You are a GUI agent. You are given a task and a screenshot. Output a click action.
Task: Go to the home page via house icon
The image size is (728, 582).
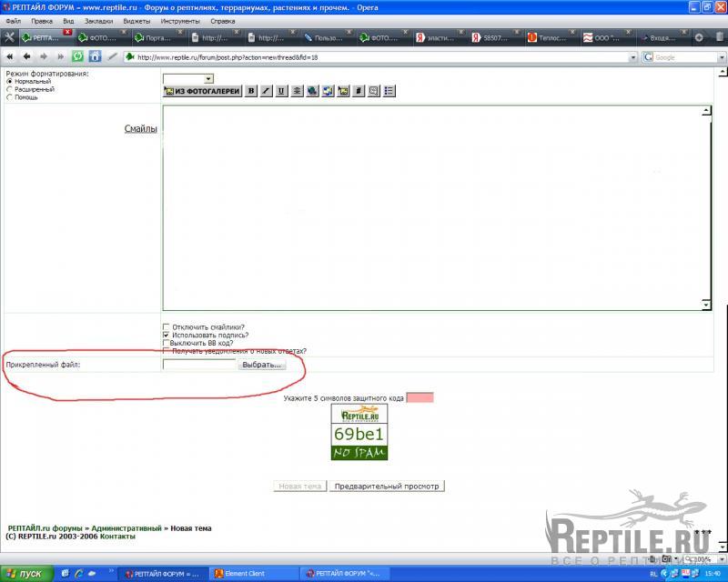click(95, 56)
